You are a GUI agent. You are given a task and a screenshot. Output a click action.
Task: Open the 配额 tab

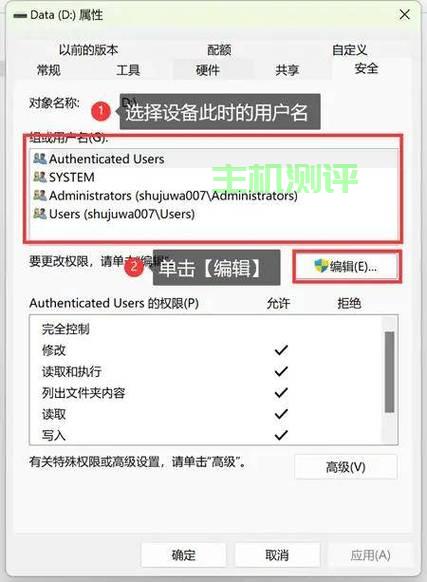[x=219, y=50]
